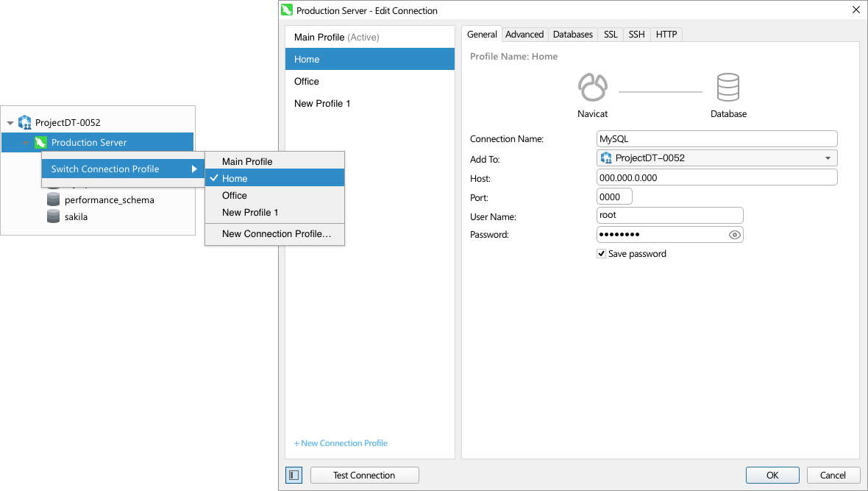Click Switch Connection Profile context menu item
The image size is (868, 491).
(x=123, y=169)
